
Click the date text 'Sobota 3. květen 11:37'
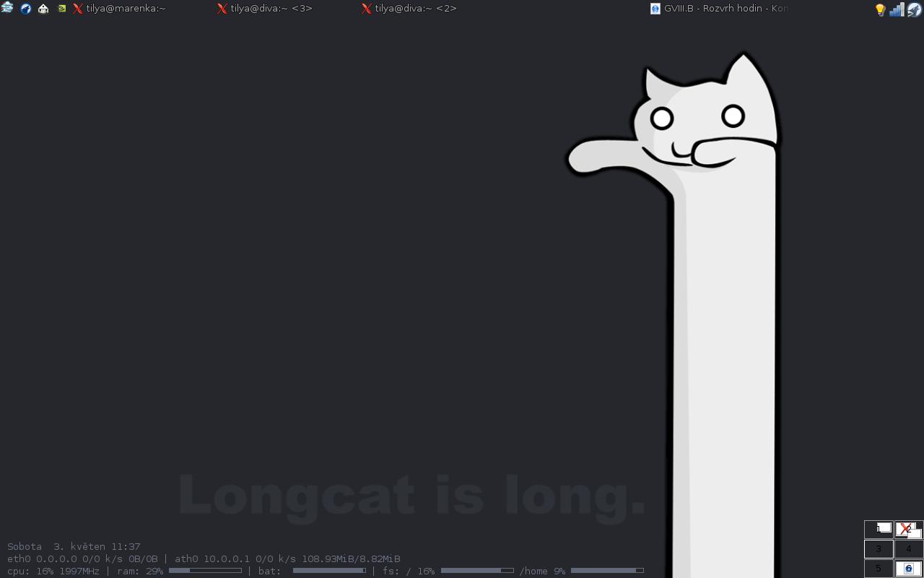point(74,546)
